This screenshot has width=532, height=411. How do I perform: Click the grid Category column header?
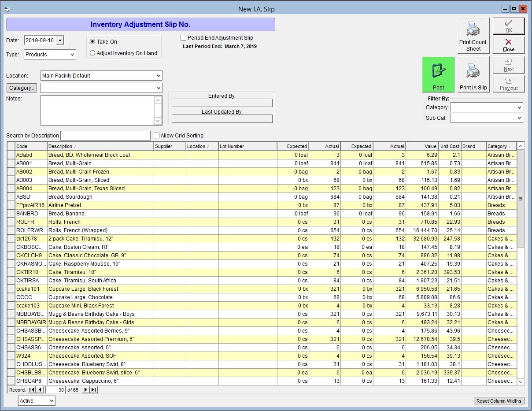coord(501,146)
